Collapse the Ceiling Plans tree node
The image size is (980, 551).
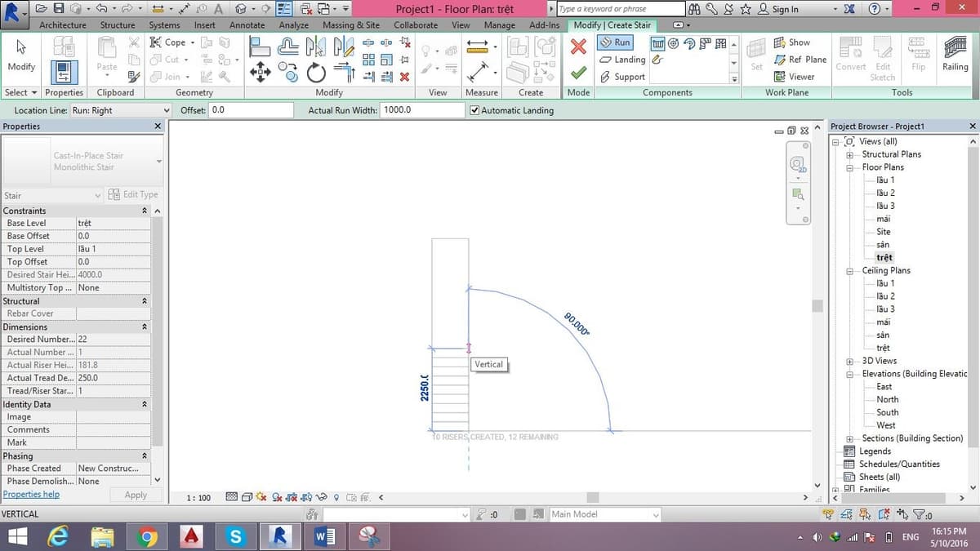tap(849, 270)
